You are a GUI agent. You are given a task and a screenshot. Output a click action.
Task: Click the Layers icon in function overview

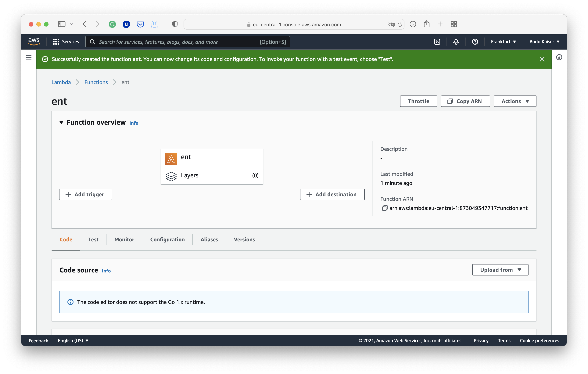[x=171, y=176]
